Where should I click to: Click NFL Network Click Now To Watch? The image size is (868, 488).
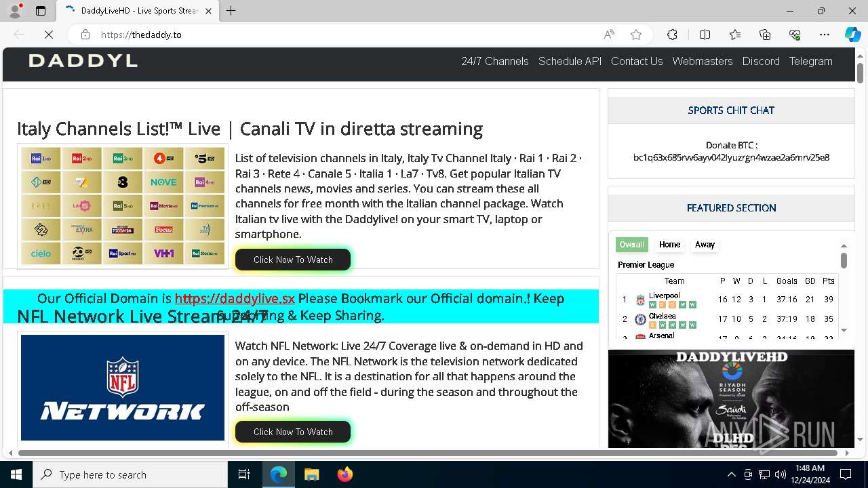pos(293,432)
